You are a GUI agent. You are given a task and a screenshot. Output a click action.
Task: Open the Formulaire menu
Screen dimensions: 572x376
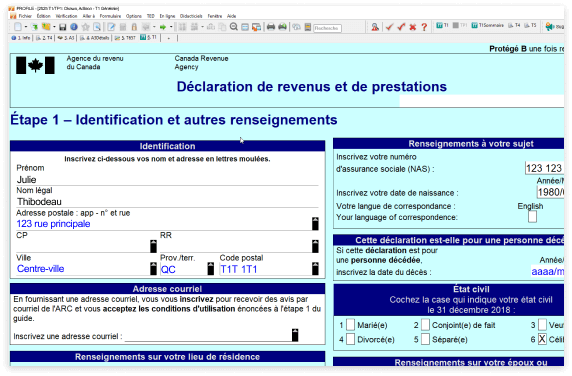click(x=110, y=16)
